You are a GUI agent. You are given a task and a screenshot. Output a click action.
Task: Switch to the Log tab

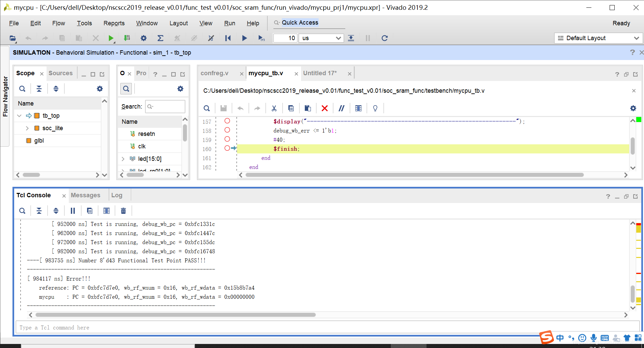point(117,195)
